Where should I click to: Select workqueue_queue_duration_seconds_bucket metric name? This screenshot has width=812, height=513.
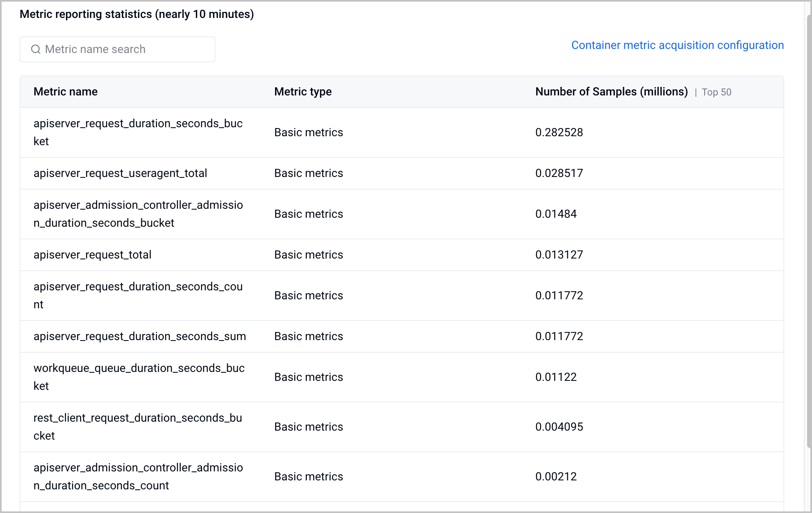click(x=139, y=377)
